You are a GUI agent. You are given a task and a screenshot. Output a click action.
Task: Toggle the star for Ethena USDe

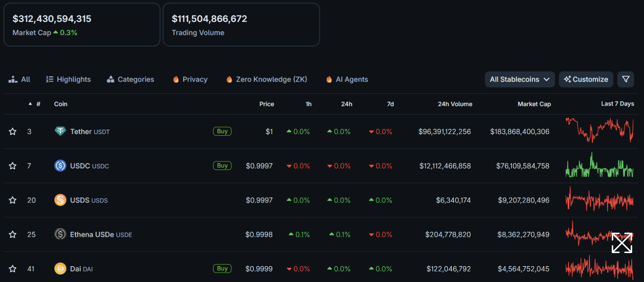pyautogui.click(x=13, y=235)
